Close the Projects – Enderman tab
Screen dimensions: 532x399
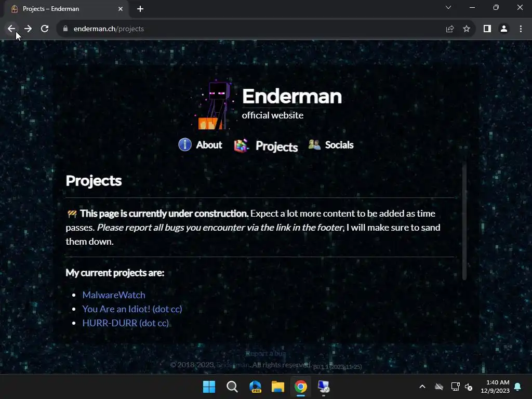pos(121,9)
